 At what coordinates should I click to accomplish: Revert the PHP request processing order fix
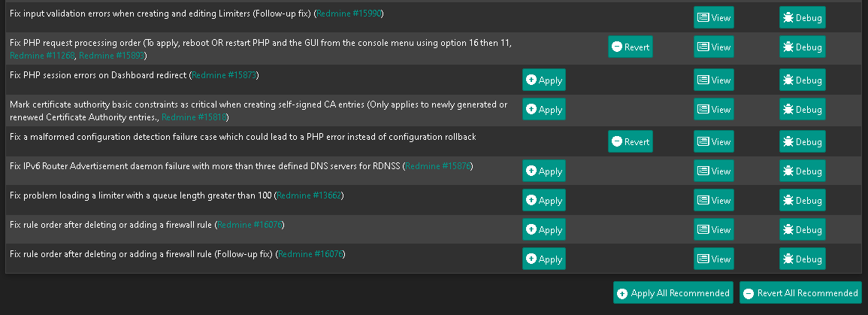coord(630,47)
